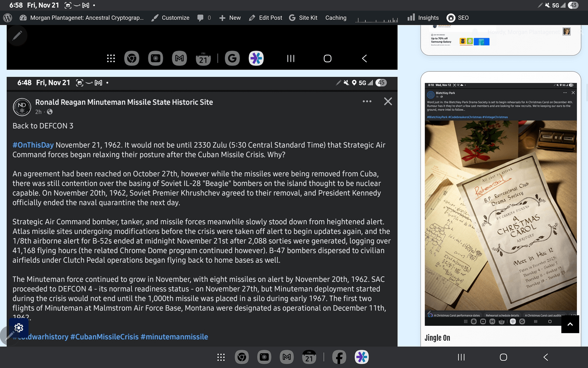Open Site Kit from the admin bar
This screenshot has height=368, width=588.
303,17
